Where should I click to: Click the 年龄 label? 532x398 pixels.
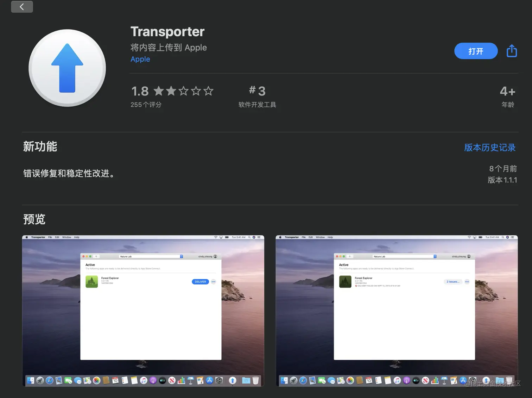click(508, 105)
